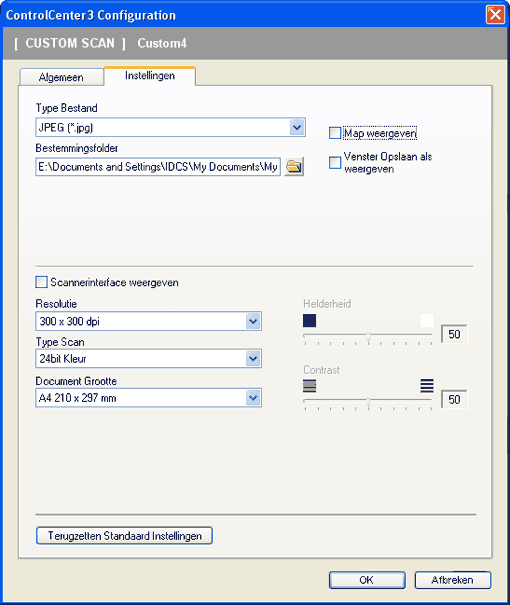The height and width of the screenshot is (605, 510).
Task: Open the destination folder browse icon
Action: point(294,167)
